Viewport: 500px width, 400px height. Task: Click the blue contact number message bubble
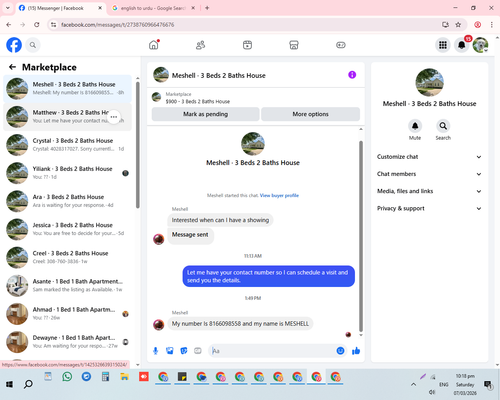click(x=268, y=276)
